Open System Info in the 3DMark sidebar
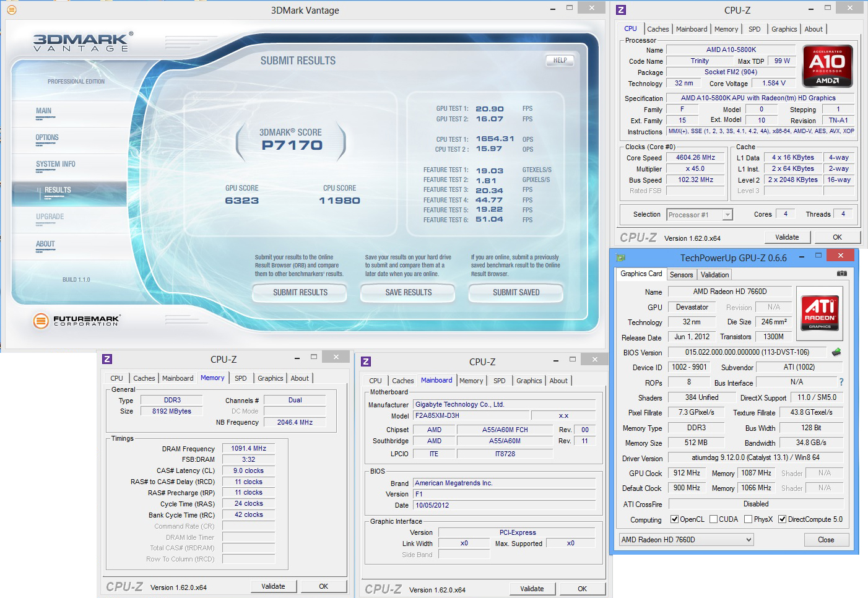 click(x=56, y=165)
